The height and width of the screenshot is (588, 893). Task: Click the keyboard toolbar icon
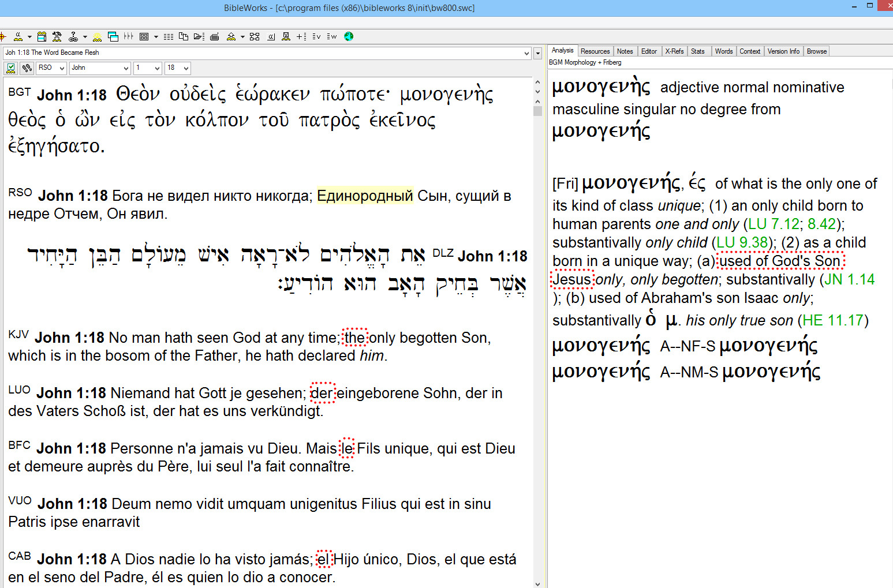click(214, 36)
